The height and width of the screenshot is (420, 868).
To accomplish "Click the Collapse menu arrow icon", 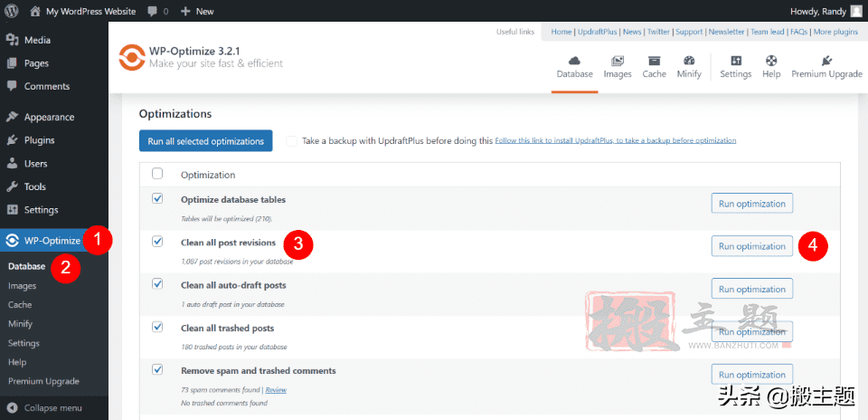I will click(x=12, y=408).
